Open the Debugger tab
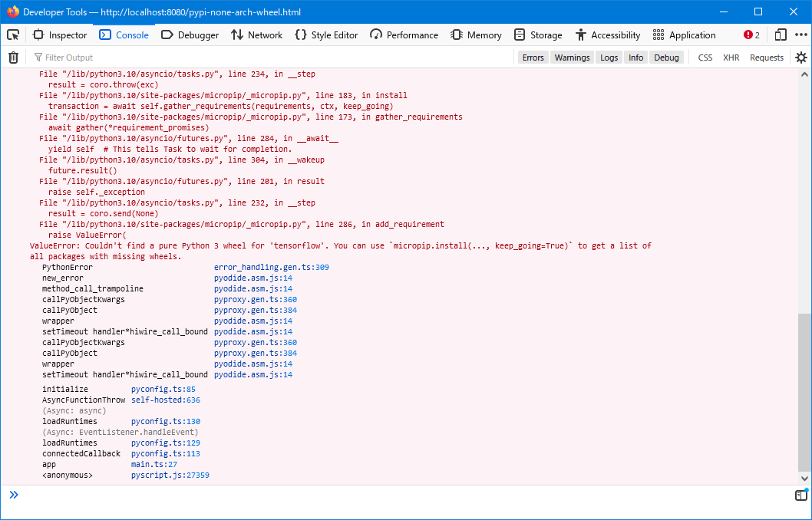The height and width of the screenshot is (520, 812). click(190, 35)
